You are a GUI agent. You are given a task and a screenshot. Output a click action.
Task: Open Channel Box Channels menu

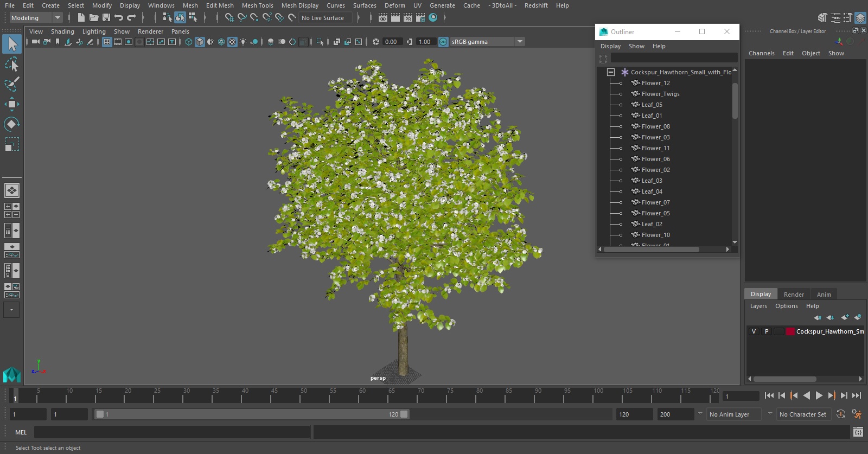[x=762, y=53]
